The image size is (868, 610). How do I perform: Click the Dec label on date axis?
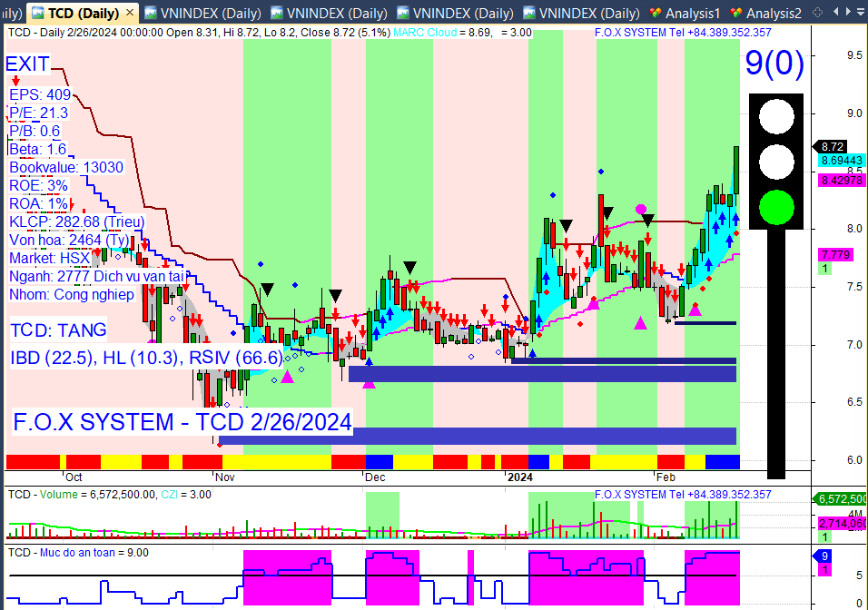point(375,477)
